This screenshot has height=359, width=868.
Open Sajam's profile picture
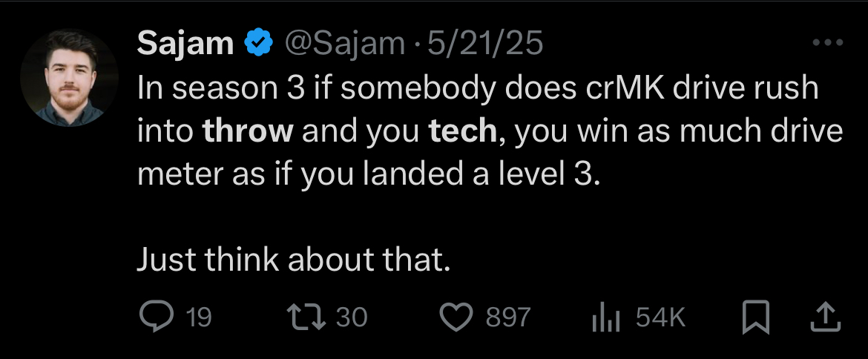click(70, 78)
